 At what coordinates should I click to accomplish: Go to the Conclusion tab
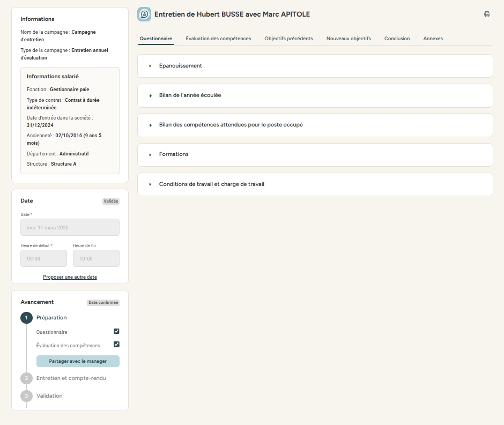[397, 39]
